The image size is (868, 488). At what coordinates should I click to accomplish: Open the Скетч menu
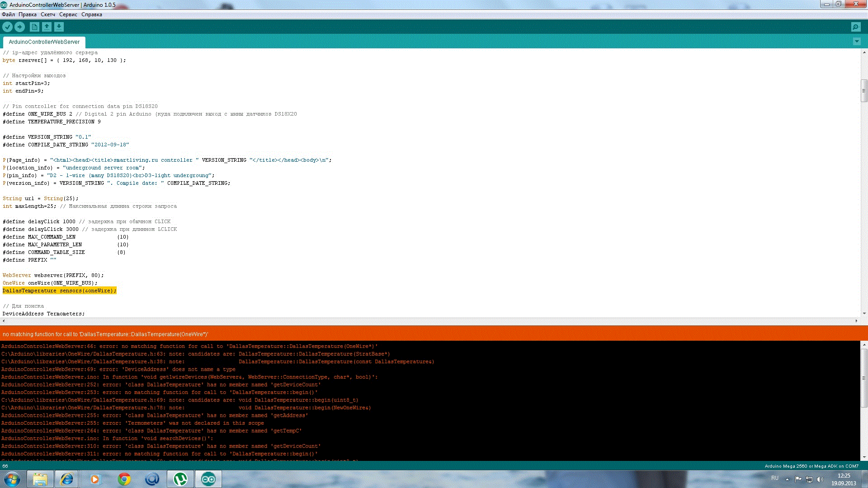(x=47, y=14)
